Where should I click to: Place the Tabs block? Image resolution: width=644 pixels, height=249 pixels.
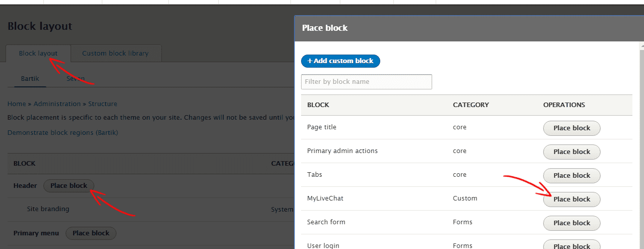pyautogui.click(x=571, y=176)
